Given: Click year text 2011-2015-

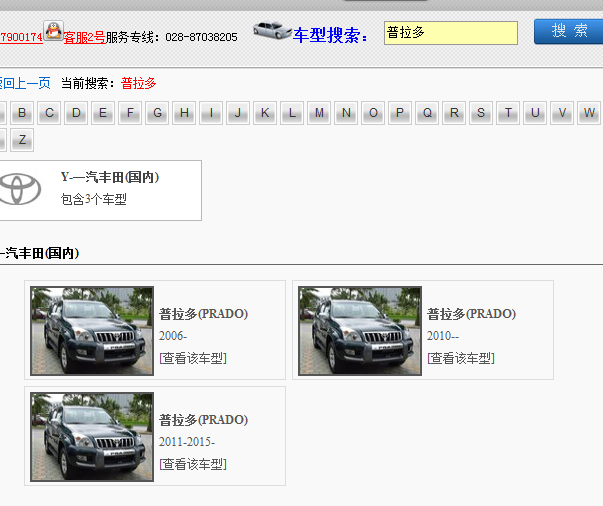Looking at the screenshot, I should [187, 442].
